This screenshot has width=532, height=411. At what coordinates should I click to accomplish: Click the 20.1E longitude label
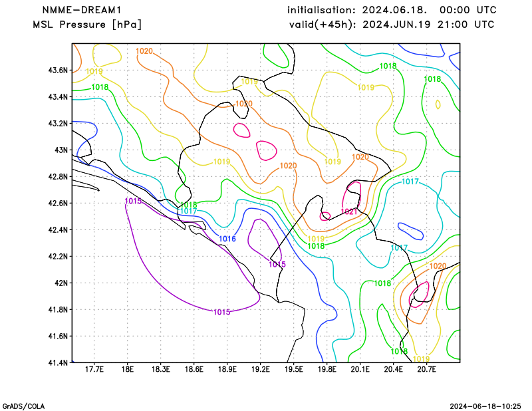click(x=360, y=370)
